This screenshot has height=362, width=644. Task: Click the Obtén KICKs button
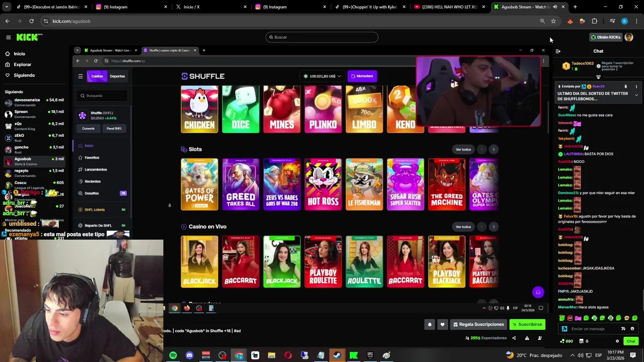pos(605,37)
